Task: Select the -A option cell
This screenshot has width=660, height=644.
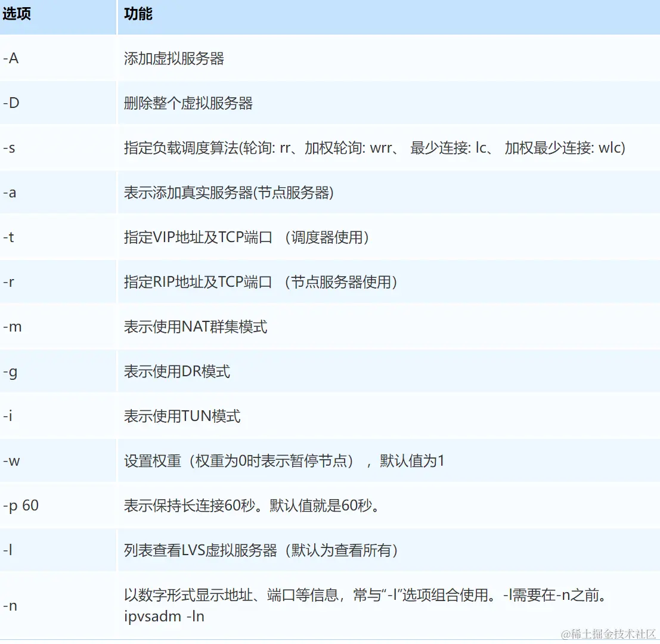Action: click(11, 58)
